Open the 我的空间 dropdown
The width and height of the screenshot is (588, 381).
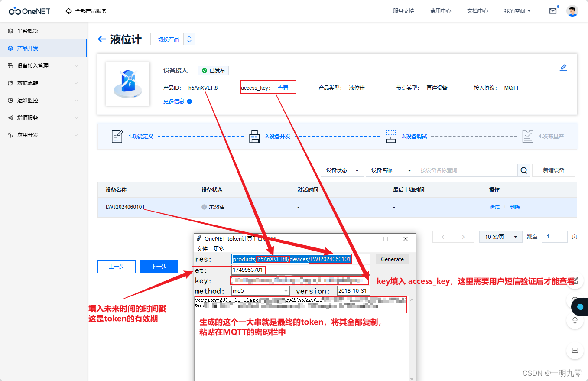pyautogui.click(x=517, y=11)
